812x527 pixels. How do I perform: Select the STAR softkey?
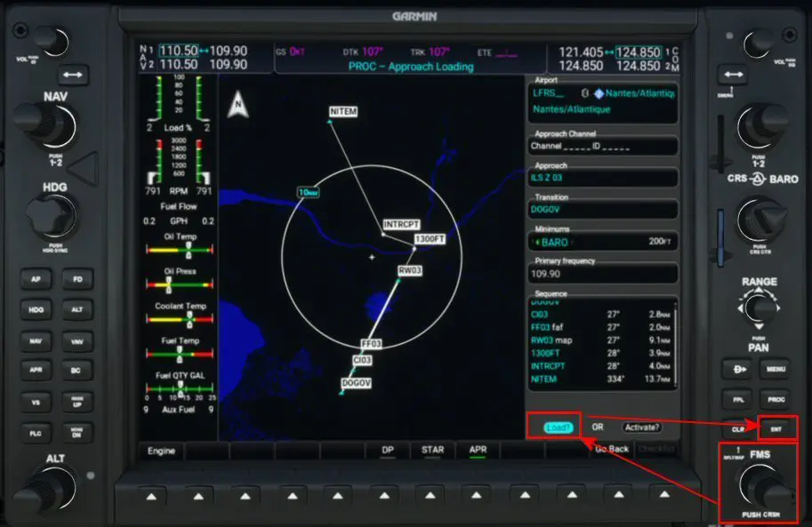click(433, 450)
